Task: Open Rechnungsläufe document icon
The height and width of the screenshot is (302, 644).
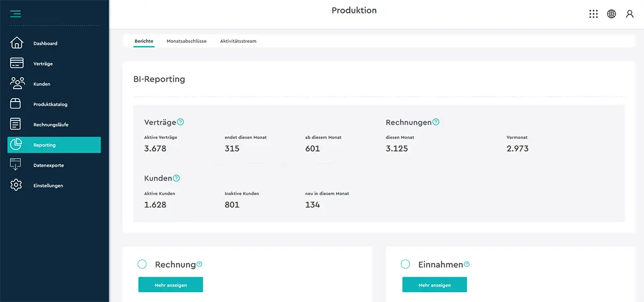Action: pos(16,124)
